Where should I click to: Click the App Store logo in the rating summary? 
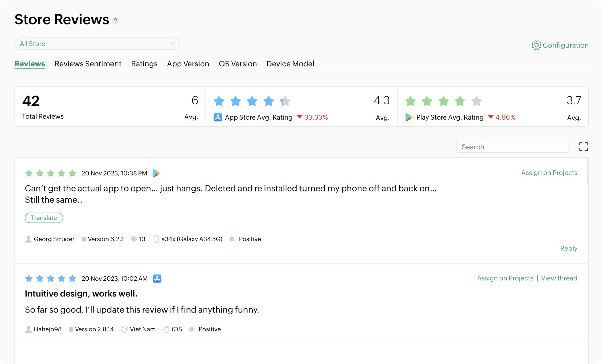[218, 117]
